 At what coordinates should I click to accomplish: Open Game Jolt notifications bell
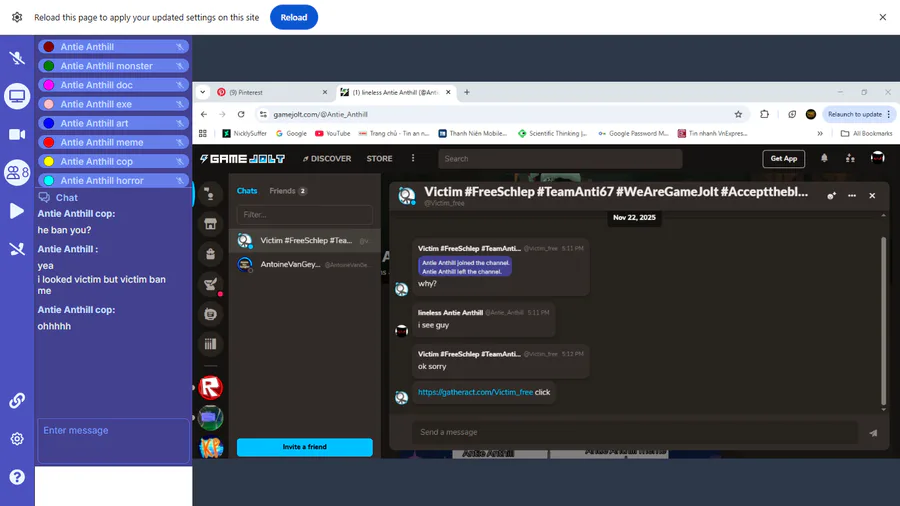click(x=824, y=158)
